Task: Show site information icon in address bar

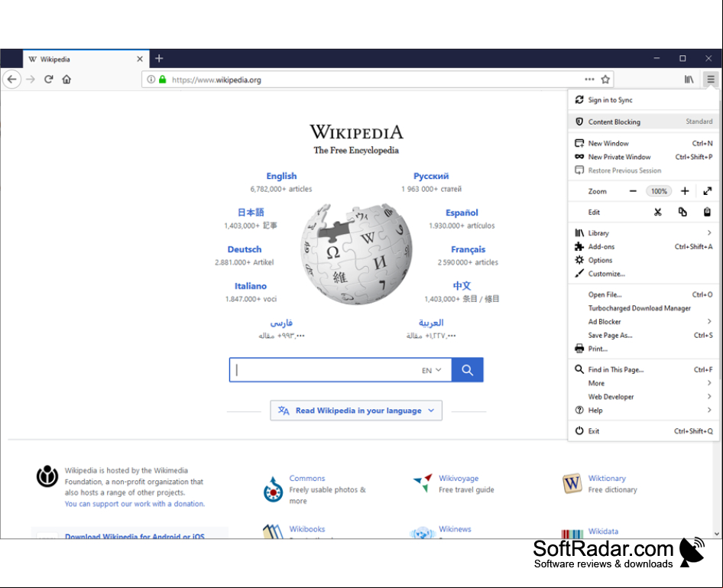Action: point(151,80)
